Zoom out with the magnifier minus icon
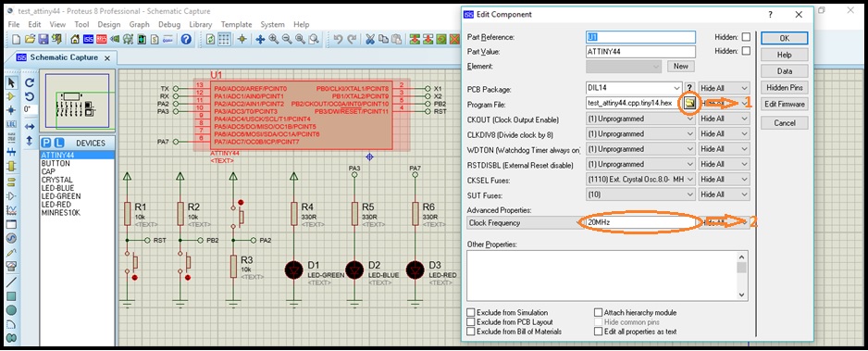Screen dimensions: 868x351 point(287,39)
